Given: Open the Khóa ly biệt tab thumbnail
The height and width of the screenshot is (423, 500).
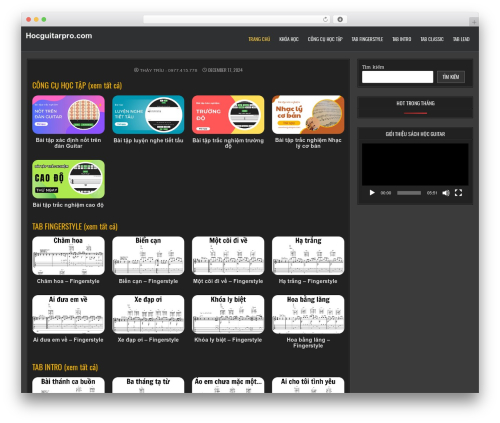Looking at the screenshot, I should click(x=228, y=314).
